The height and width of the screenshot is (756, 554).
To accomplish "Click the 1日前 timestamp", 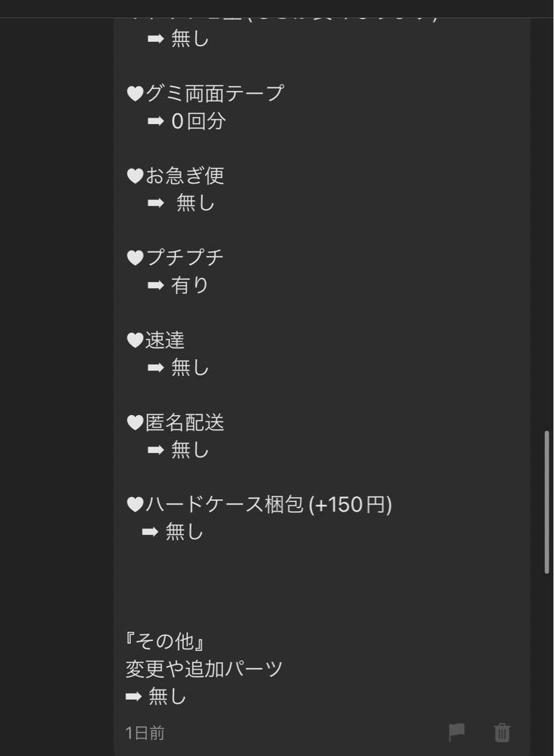I will [145, 733].
